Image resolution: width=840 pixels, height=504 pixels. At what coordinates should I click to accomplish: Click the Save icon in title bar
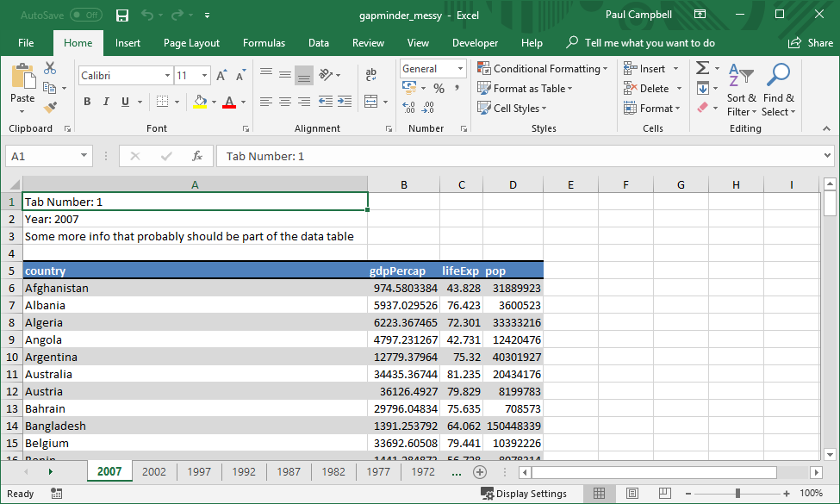122,16
